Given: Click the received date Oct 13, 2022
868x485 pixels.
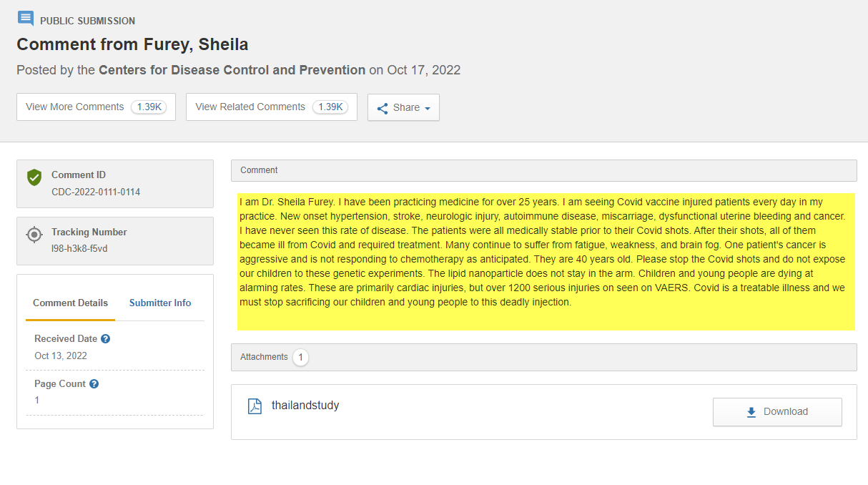Looking at the screenshot, I should [x=61, y=356].
